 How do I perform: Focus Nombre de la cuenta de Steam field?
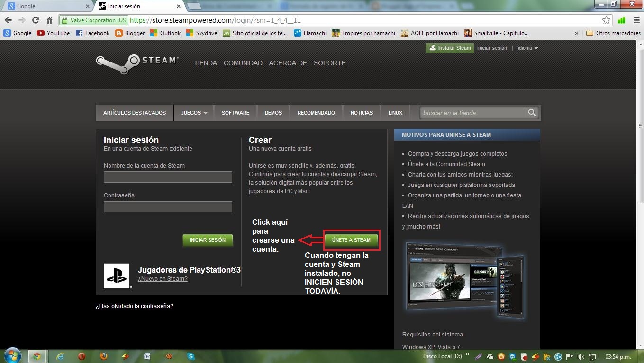coord(168,177)
